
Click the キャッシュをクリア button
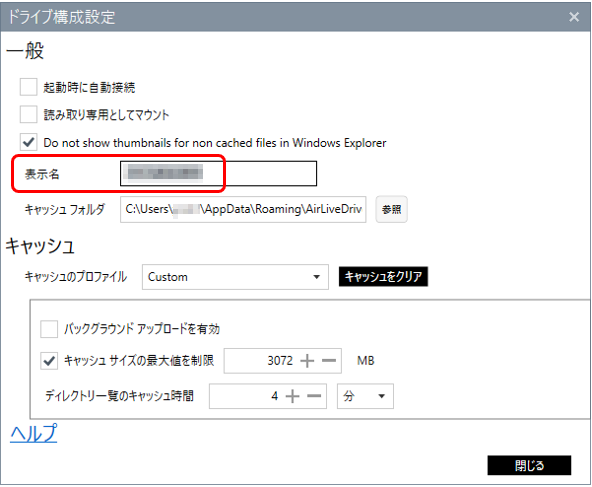click(x=383, y=277)
